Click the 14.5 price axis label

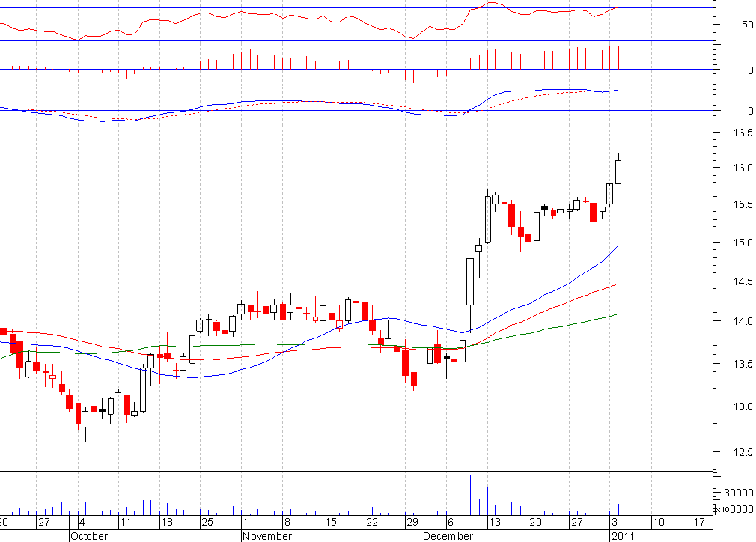[x=743, y=281]
